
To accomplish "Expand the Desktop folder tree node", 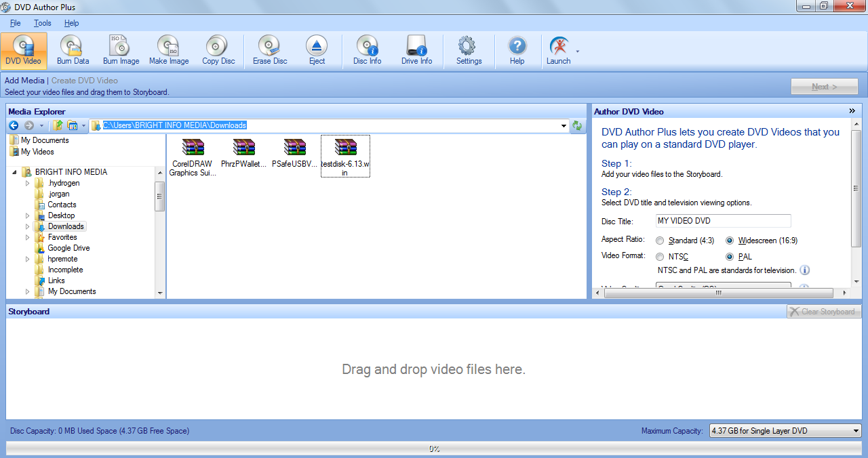I will point(28,215).
